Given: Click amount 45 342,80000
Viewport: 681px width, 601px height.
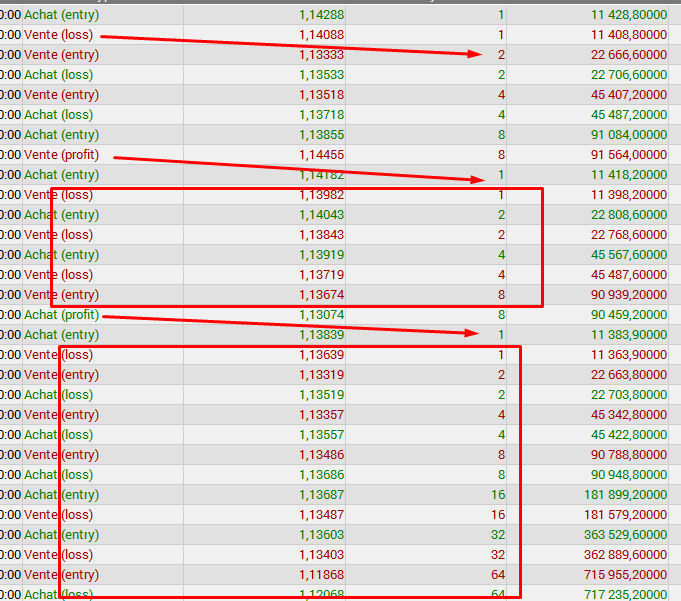Looking at the screenshot, I should point(629,414).
